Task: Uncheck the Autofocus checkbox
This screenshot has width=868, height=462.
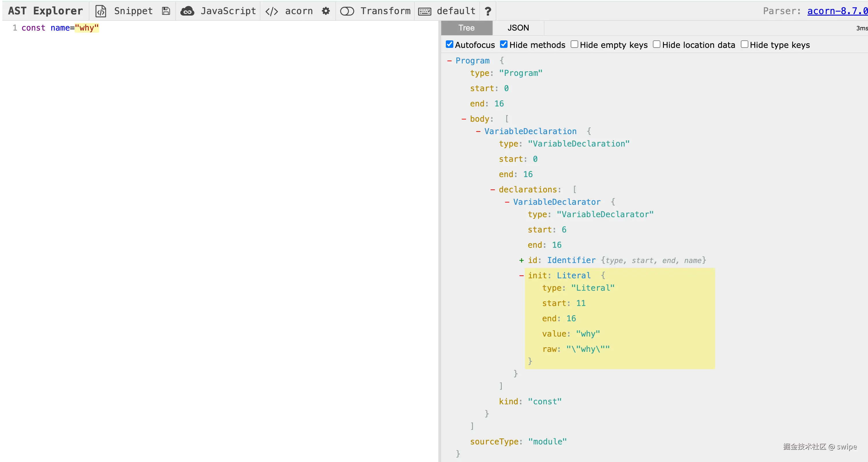Action: [x=450, y=44]
